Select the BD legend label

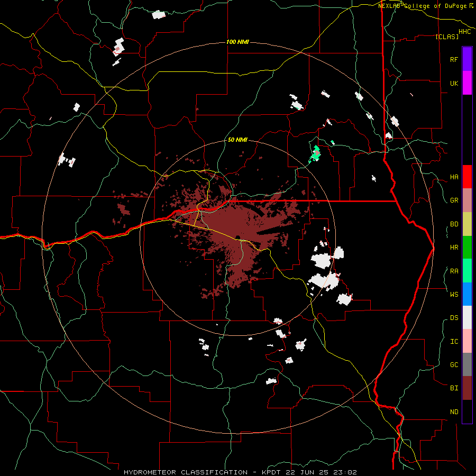(x=454, y=224)
